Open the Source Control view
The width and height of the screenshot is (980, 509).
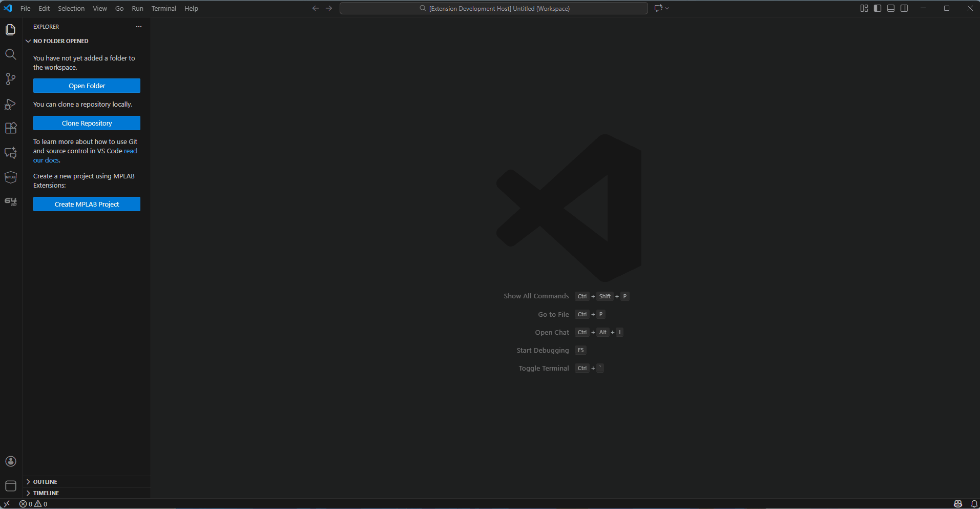pyautogui.click(x=10, y=79)
